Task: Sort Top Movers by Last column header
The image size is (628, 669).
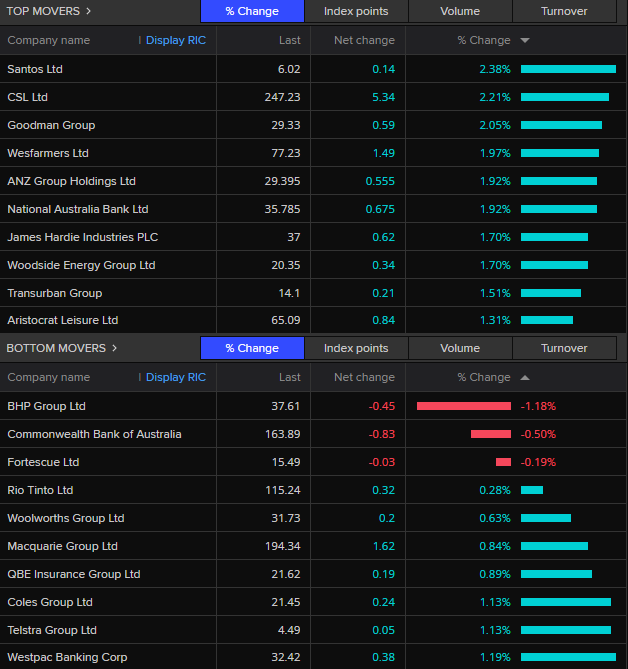Action: tap(290, 40)
